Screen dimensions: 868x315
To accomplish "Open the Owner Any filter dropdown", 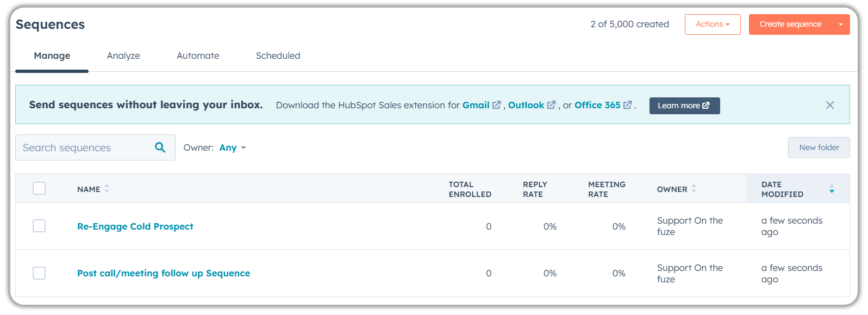I will [233, 148].
